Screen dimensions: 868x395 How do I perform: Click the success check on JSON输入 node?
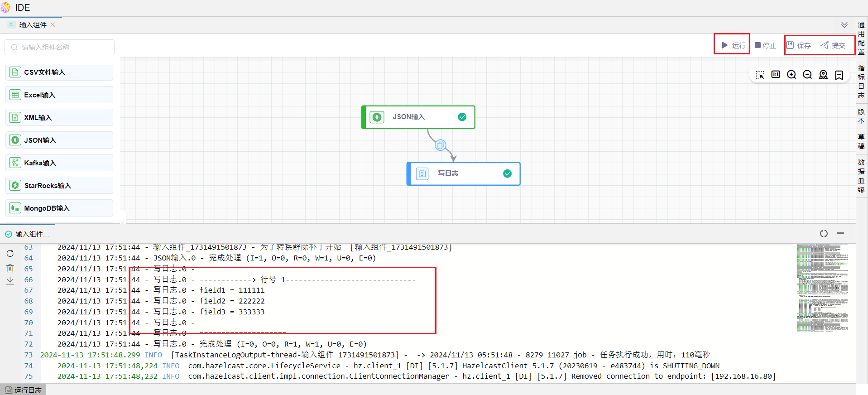tap(462, 117)
